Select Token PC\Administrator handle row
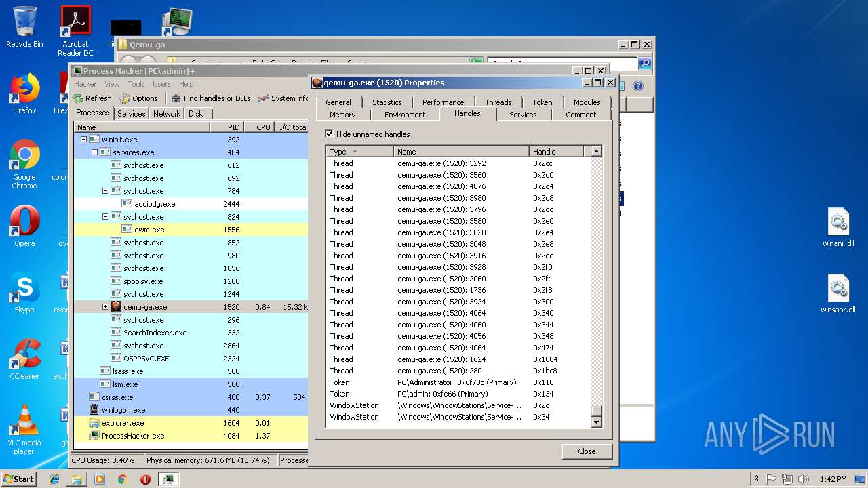 [x=458, y=382]
